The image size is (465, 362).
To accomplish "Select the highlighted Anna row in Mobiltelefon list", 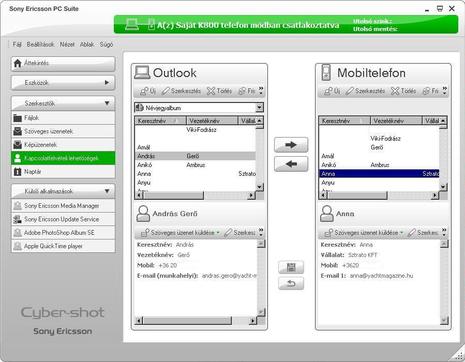I will 379,174.
